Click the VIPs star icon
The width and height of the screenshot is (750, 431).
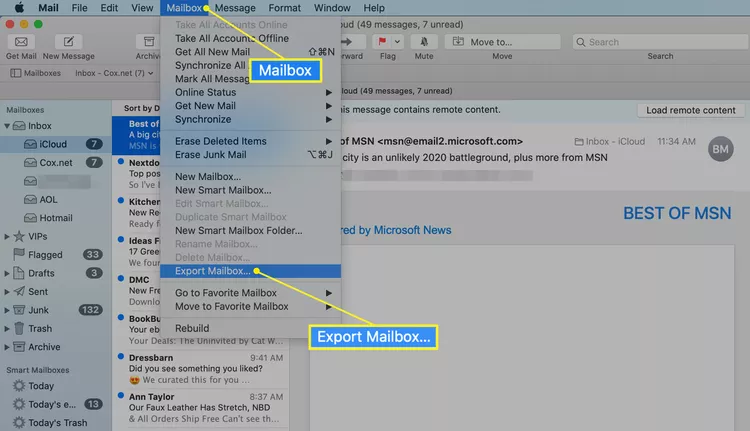click(x=19, y=236)
